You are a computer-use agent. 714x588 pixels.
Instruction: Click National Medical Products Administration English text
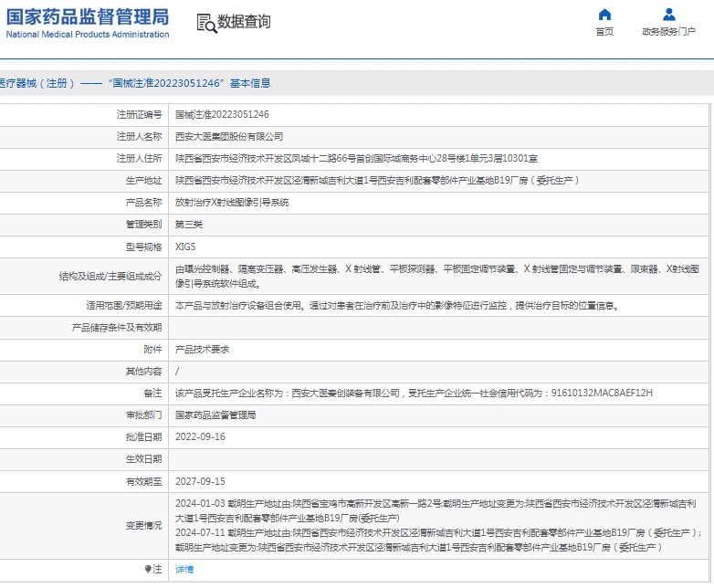tap(88, 34)
